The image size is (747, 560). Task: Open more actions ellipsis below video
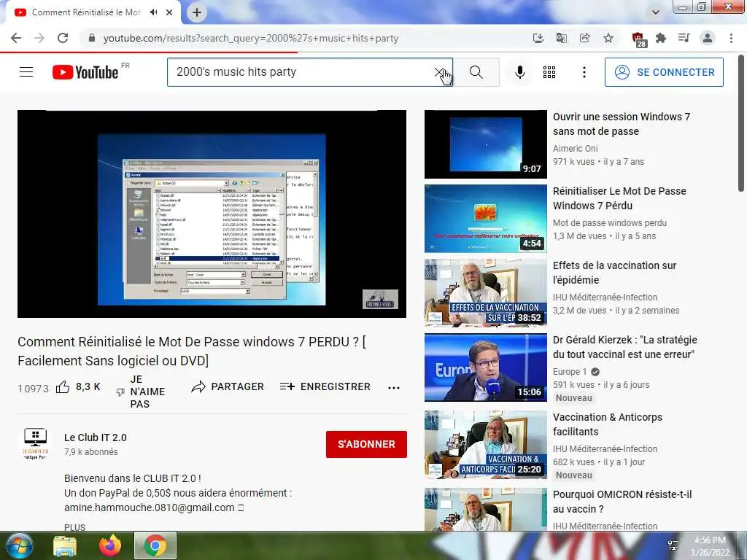pyautogui.click(x=394, y=388)
